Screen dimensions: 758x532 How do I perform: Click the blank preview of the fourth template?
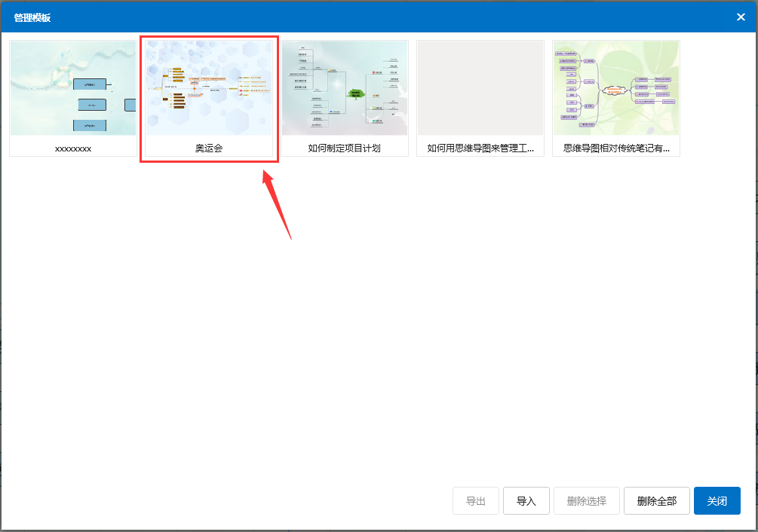pos(480,87)
